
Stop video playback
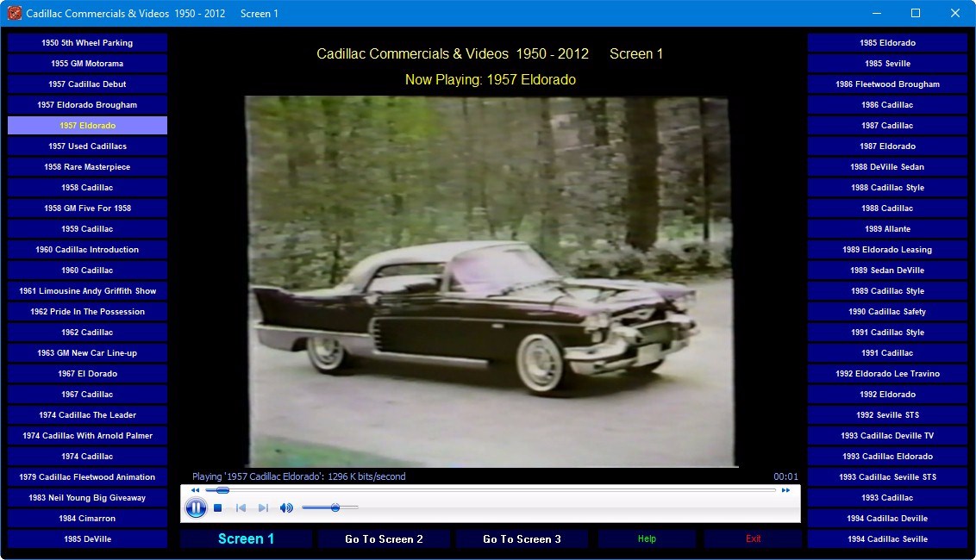218,507
